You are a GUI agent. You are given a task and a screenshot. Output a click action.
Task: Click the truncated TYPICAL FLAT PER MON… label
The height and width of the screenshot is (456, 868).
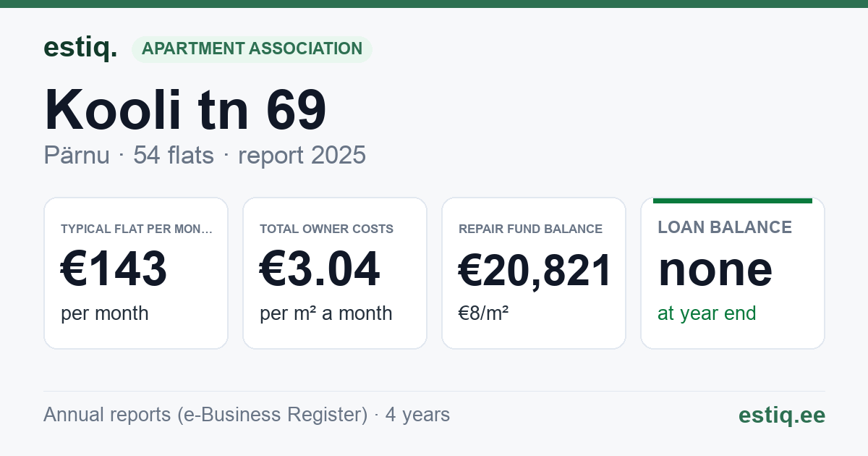(x=137, y=229)
